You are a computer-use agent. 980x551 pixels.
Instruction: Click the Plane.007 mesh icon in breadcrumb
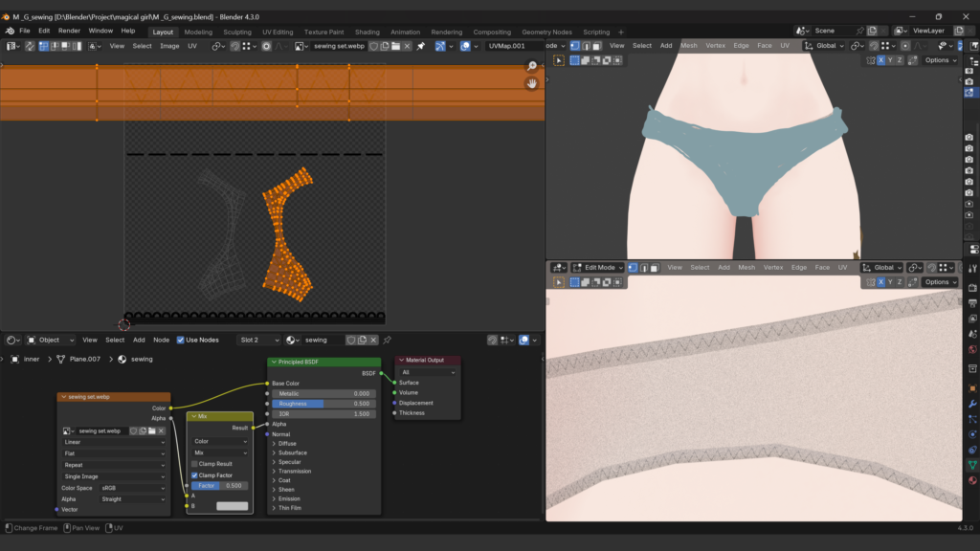(61, 360)
